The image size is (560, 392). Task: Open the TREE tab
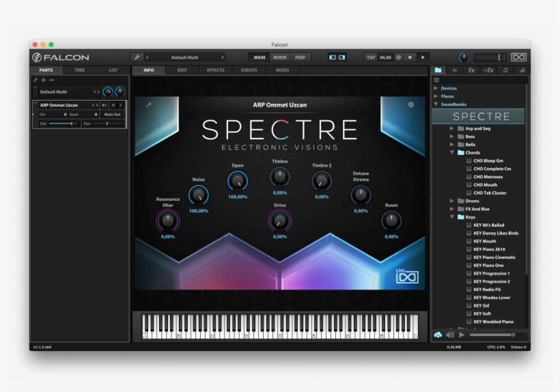(x=80, y=70)
